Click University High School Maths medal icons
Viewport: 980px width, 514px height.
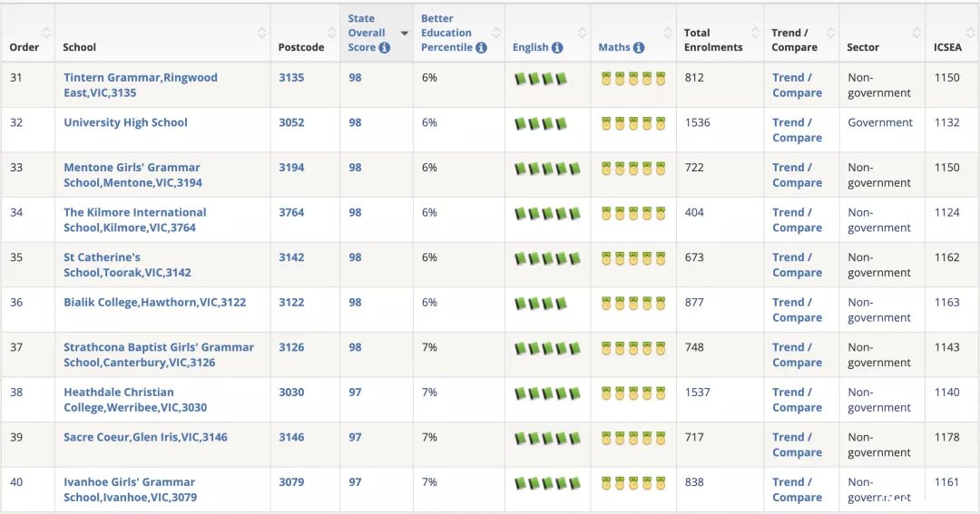point(633,123)
